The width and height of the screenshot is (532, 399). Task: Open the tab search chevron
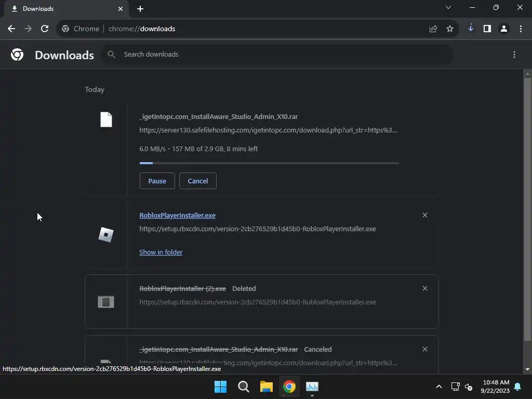pyautogui.click(x=448, y=7)
